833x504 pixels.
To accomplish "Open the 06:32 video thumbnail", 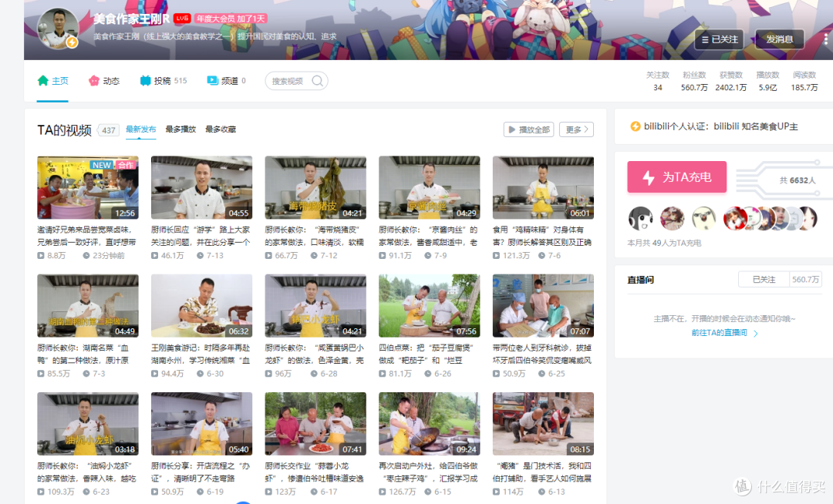I will pyautogui.click(x=201, y=306).
